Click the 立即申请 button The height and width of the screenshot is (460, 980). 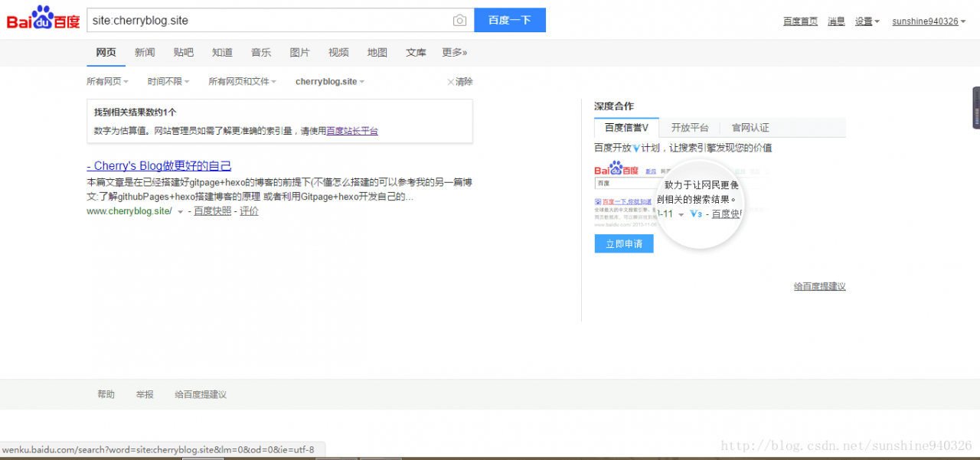[x=624, y=243]
